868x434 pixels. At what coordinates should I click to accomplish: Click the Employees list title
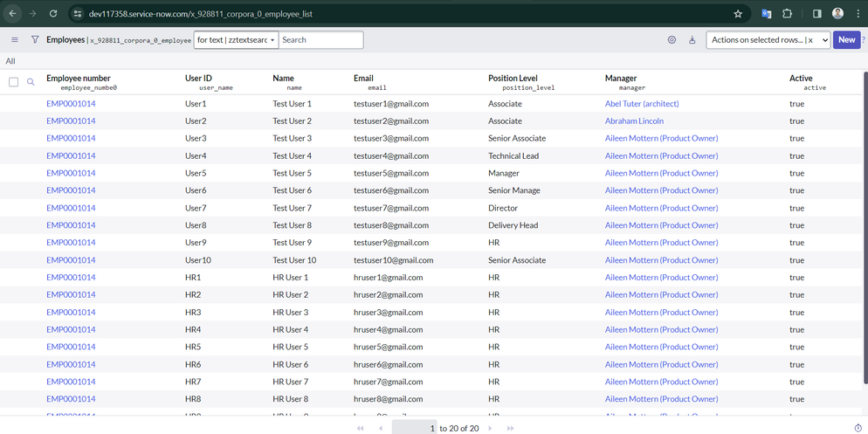65,40
